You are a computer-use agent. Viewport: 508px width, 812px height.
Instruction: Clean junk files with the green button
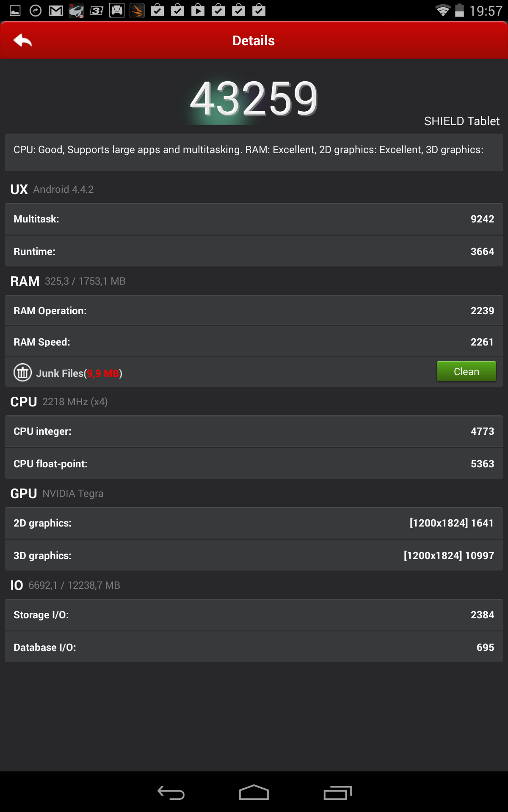(467, 371)
